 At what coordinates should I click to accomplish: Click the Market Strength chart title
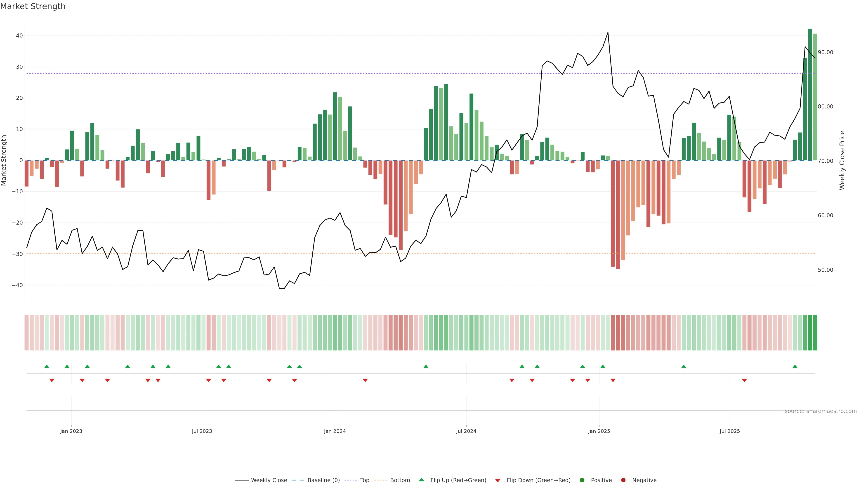coord(33,6)
